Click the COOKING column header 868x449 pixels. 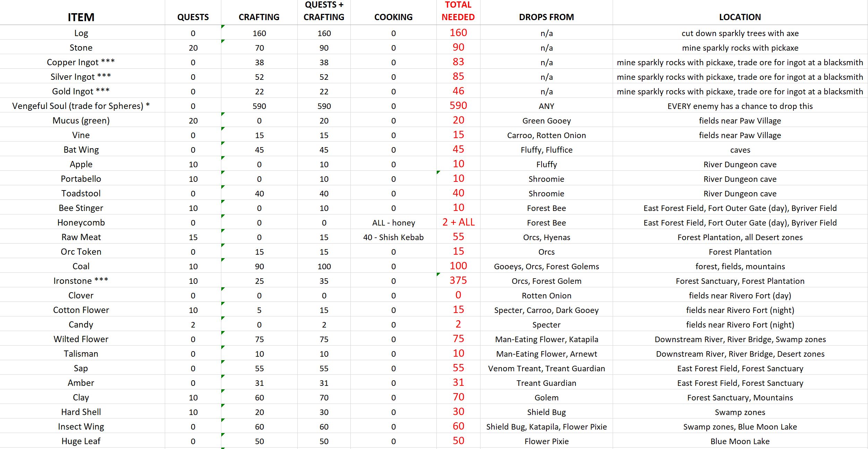click(x=393, y=17)
